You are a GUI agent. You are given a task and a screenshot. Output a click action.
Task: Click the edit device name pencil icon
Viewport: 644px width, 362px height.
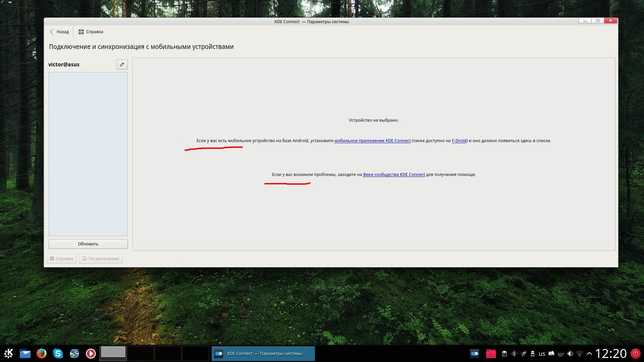pos(122,64)
